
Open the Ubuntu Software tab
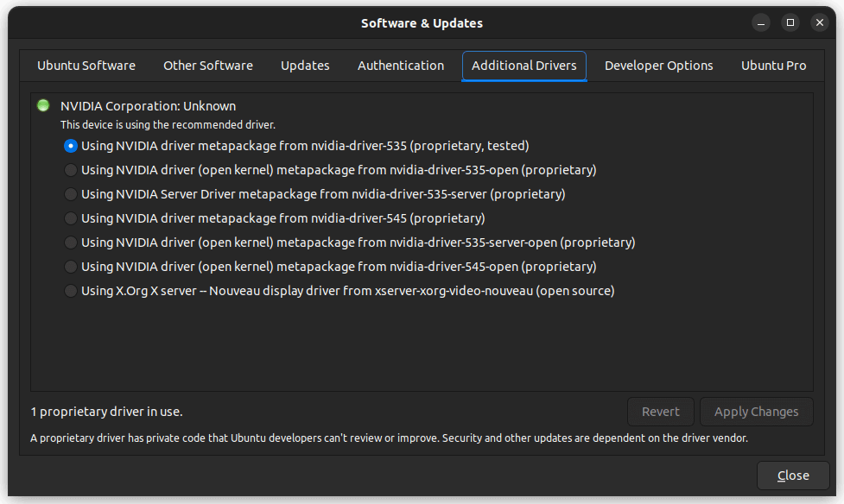coord(86,66)
